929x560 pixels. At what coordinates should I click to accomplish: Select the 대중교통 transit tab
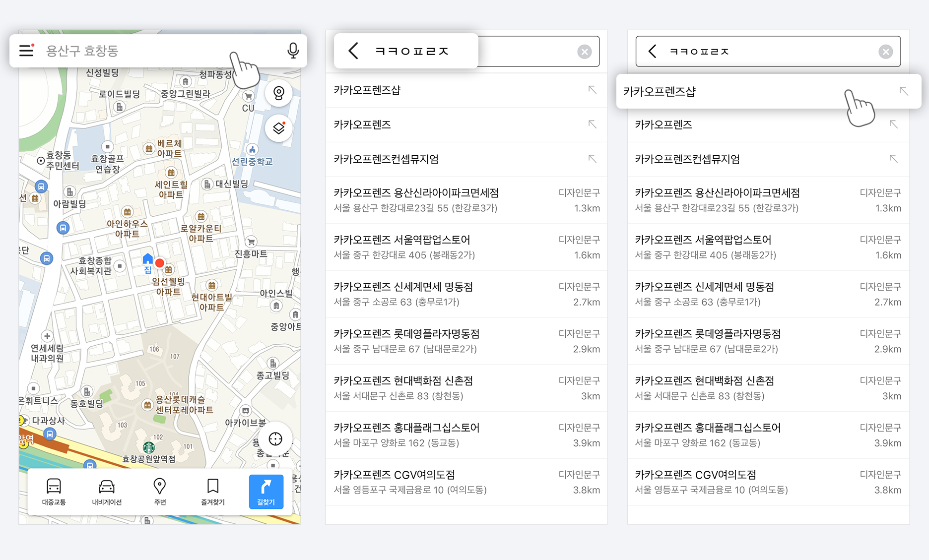coord(54,492)
